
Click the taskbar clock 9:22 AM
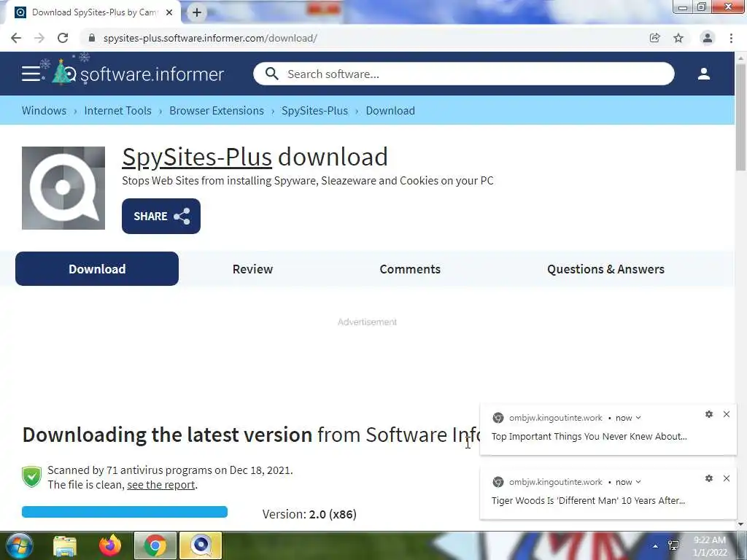point(710,546)
